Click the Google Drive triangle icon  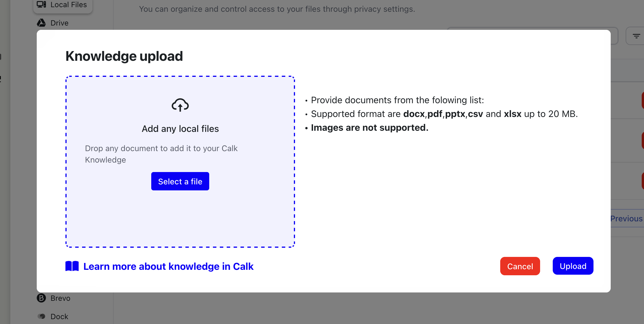[41, 23]
